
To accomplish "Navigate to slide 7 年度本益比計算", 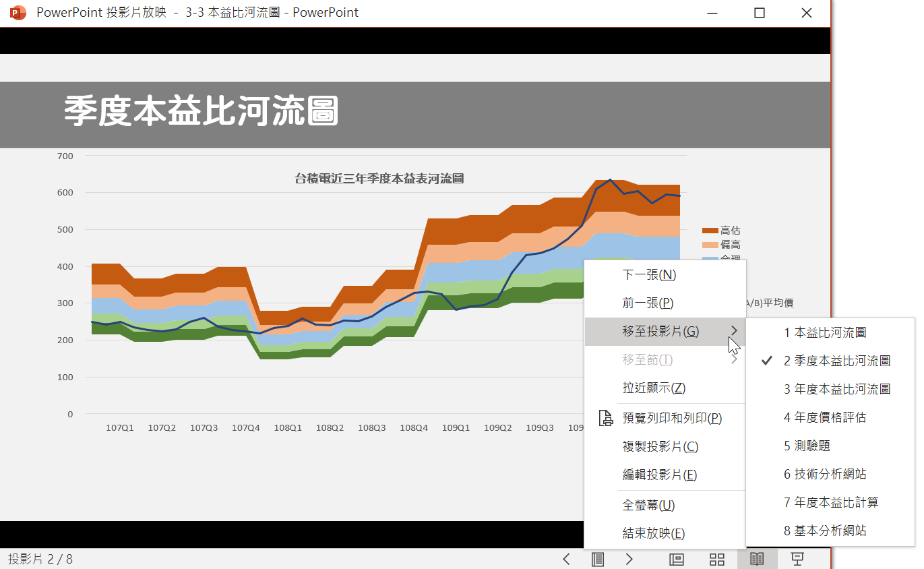I will point(830,502).
